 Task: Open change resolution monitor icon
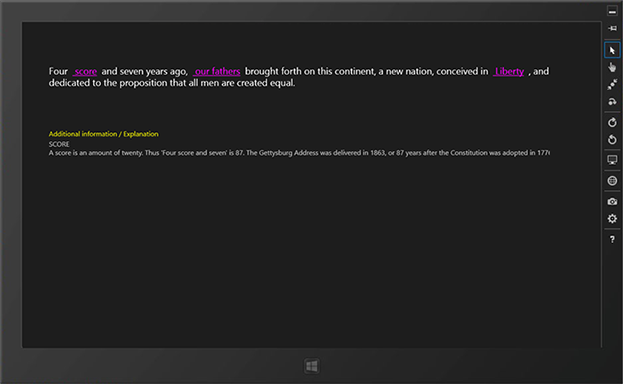click(612, 160)
